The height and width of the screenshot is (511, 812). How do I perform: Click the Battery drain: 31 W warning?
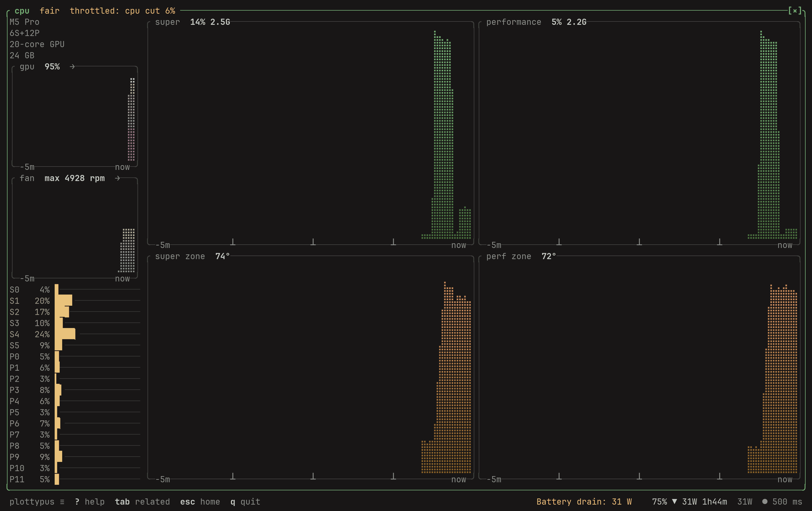pos(584,502)
